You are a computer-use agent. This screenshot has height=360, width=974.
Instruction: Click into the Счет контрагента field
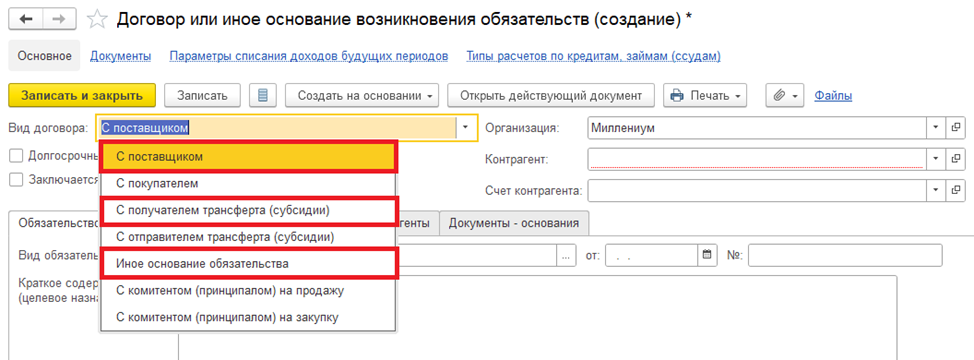[757, 190]
